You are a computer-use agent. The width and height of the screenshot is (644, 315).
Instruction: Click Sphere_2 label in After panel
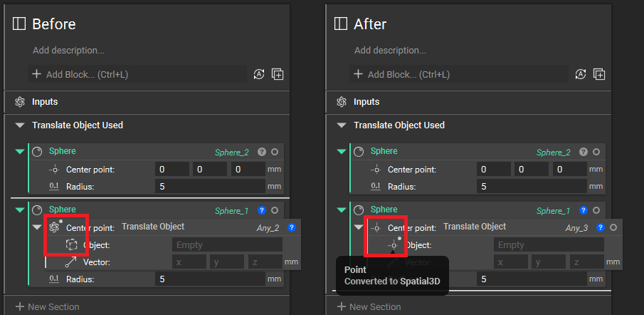(553, 152)
